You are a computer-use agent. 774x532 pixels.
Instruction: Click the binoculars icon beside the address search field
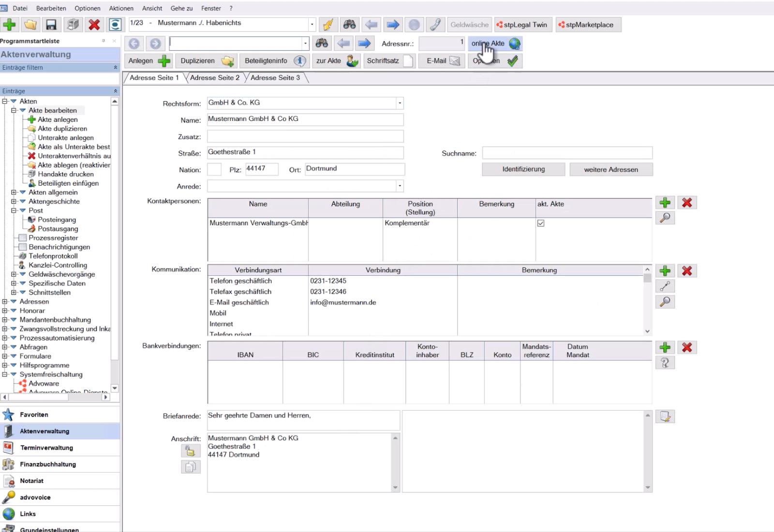[x=322, y=44]
